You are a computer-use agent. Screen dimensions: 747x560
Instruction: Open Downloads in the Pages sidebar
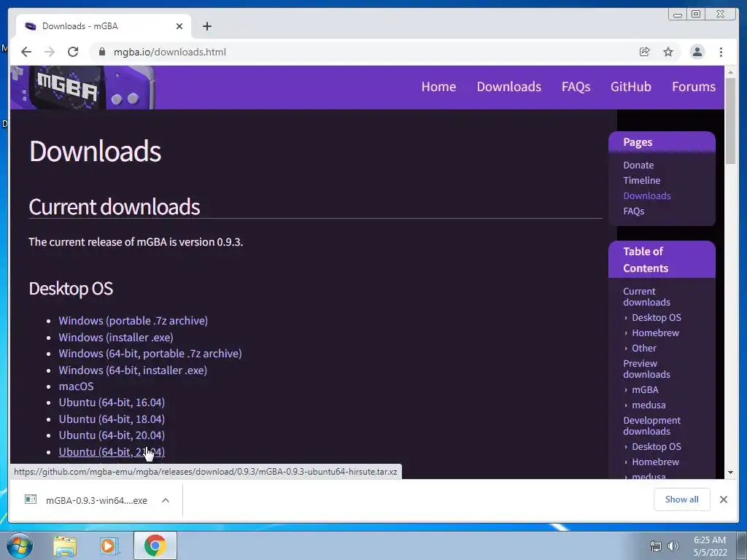[647, 195]
